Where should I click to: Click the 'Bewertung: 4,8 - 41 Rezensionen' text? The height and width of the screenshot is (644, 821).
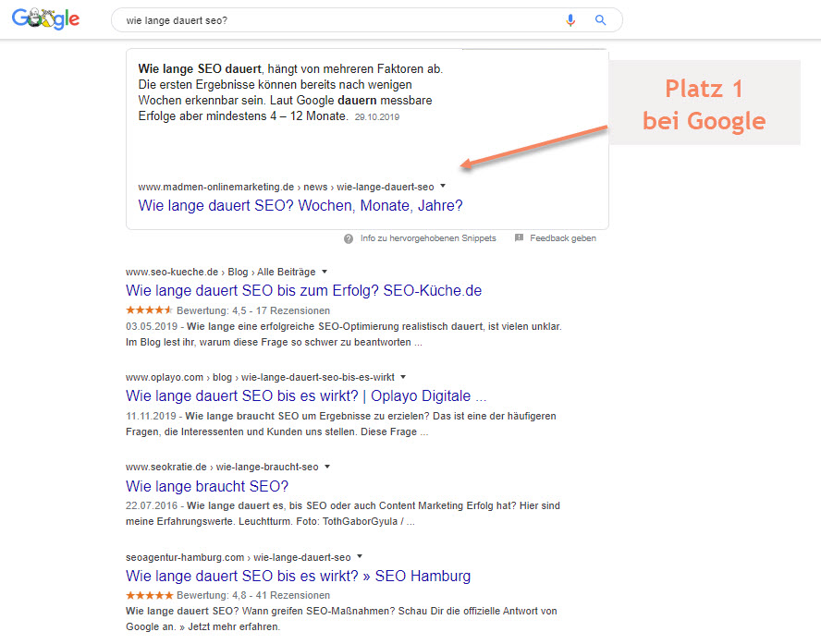253,595
